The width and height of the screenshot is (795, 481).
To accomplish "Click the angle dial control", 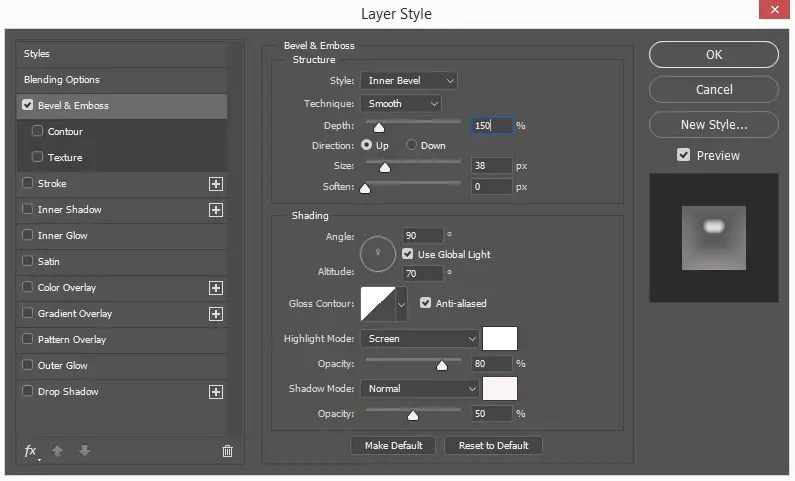I will click(x=378, y=253).
